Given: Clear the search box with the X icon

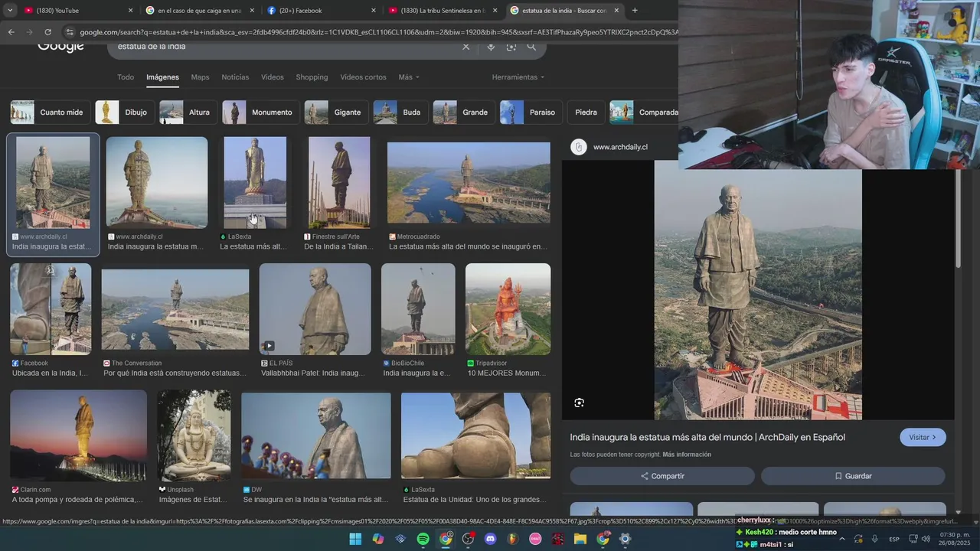Looking at the screenshot, I should point(465,47).
